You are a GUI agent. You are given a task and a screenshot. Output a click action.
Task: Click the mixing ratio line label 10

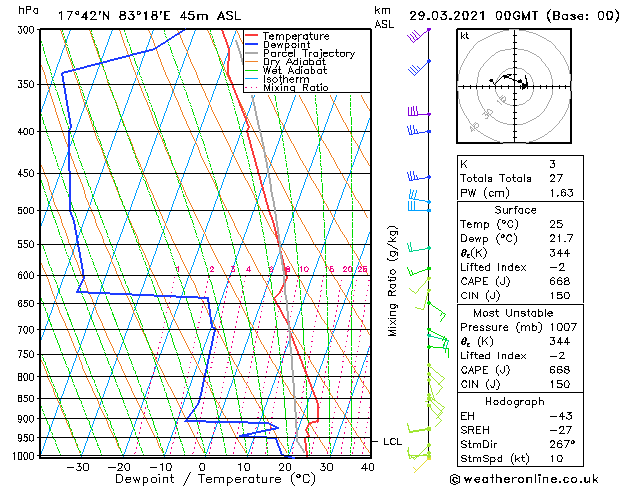(304, 269)
